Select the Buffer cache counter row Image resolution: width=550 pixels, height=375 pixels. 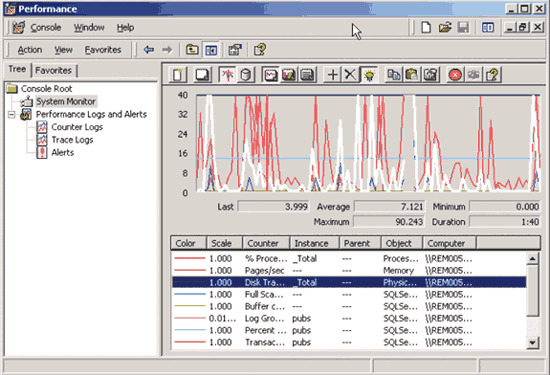click(349, 306)
